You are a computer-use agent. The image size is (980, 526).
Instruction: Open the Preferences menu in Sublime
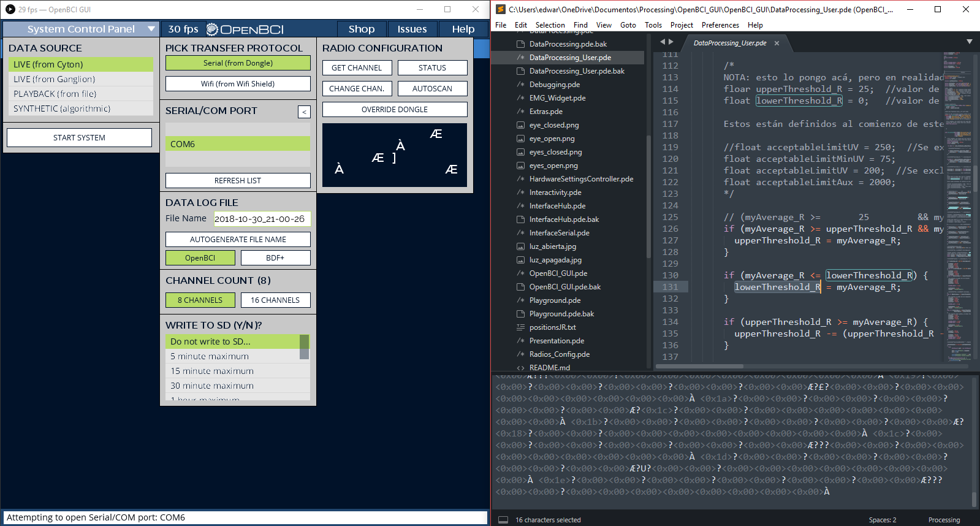tap(720, 25)
